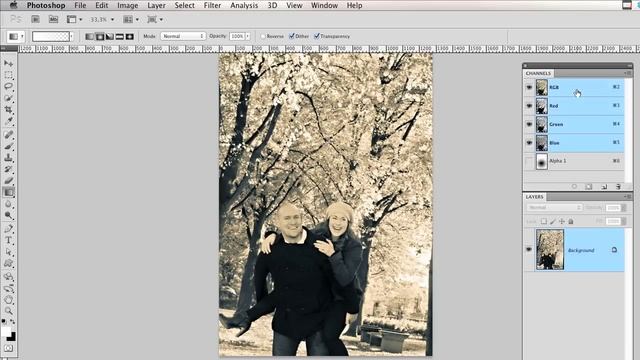
Task: Select the Path Selection tool
Action: 9,252
